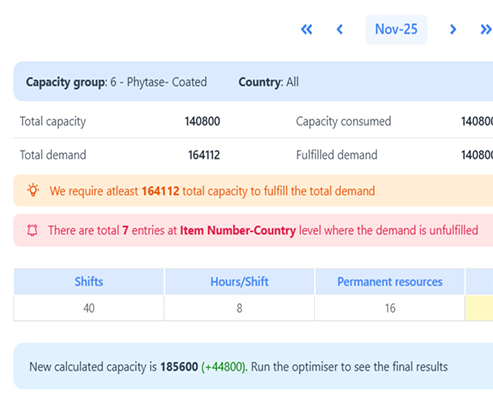Click the Total demand label
This screenshot has height=401, width=493.
53,155
